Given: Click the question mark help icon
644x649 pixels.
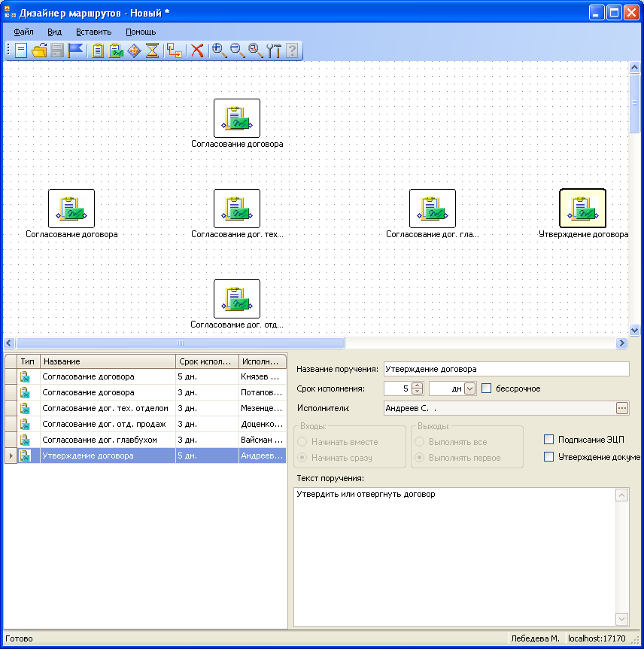Looking at the screenshot, I should click(292, 50).
